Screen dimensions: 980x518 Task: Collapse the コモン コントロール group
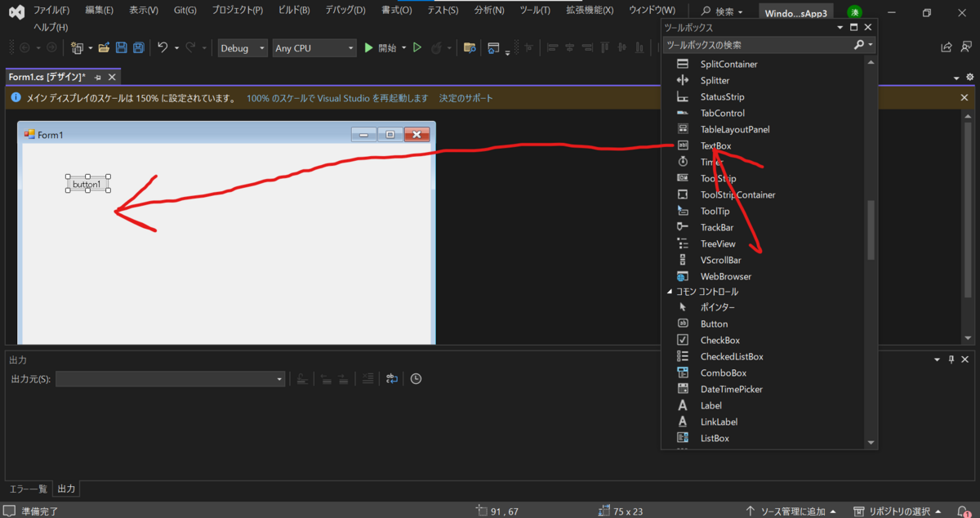(670, 291)
